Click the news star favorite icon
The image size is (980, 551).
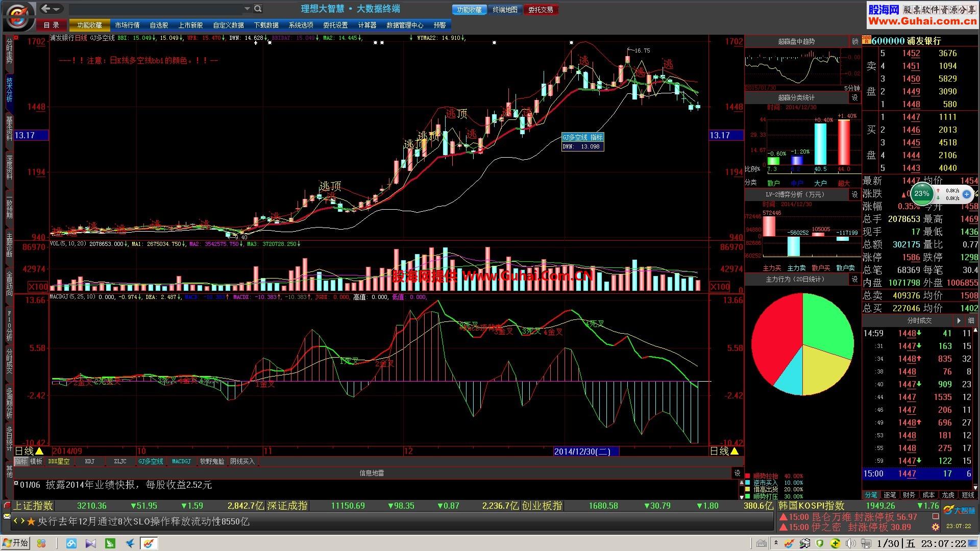point(31,521)
